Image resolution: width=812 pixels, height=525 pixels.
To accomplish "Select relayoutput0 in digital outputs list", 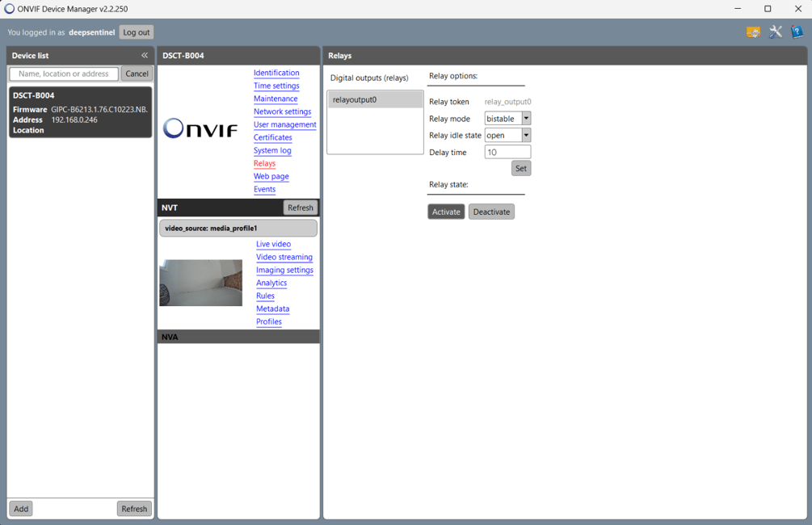I will point(375,99).
